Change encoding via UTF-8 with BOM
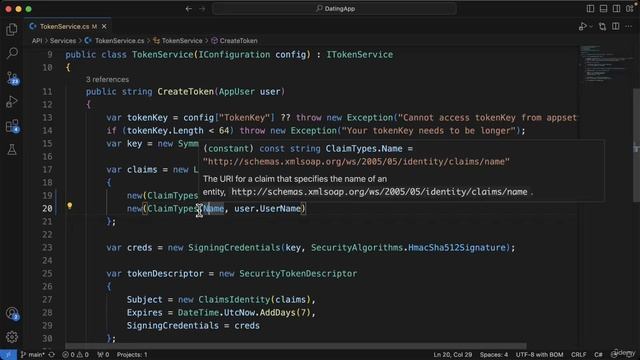The height and width of the screenshot is (360, 640). tap(539, 355)
